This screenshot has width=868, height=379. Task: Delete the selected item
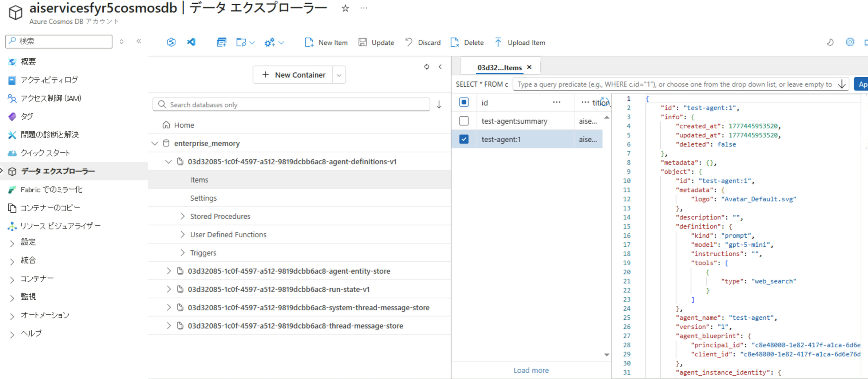(x=467, y=43)
